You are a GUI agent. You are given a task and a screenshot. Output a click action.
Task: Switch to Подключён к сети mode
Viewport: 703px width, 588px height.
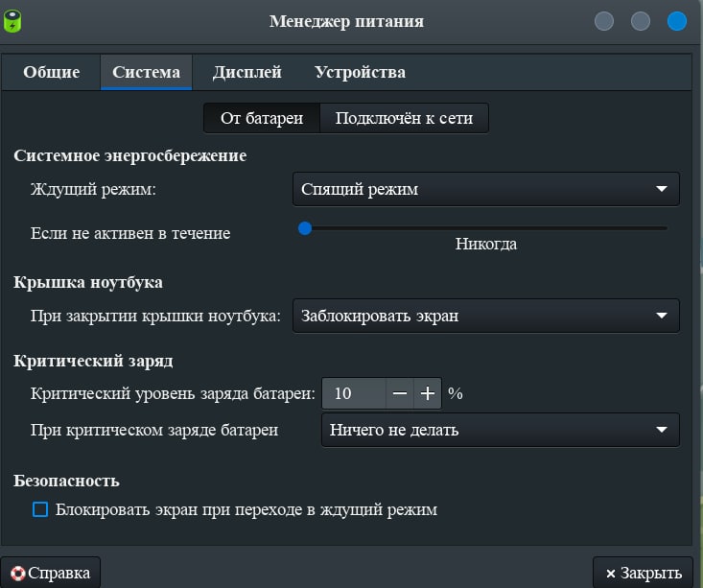(x=404, y=118)
